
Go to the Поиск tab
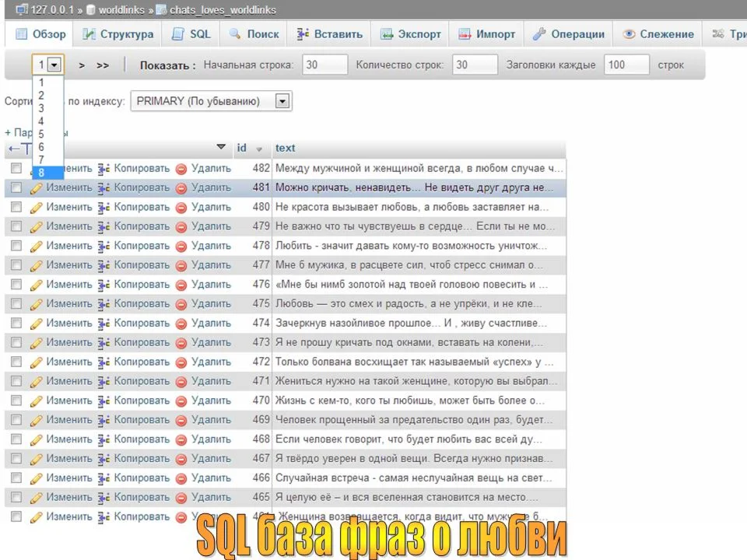tap(254, 33)
